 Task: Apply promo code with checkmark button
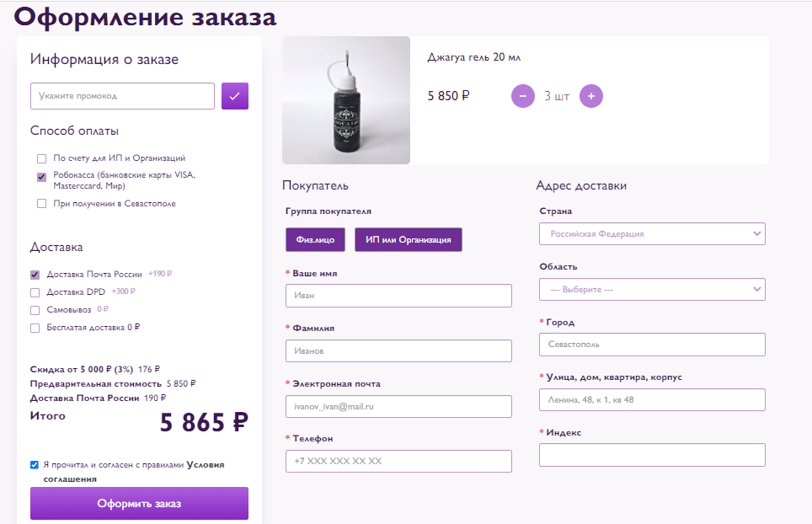pos(234,96)
